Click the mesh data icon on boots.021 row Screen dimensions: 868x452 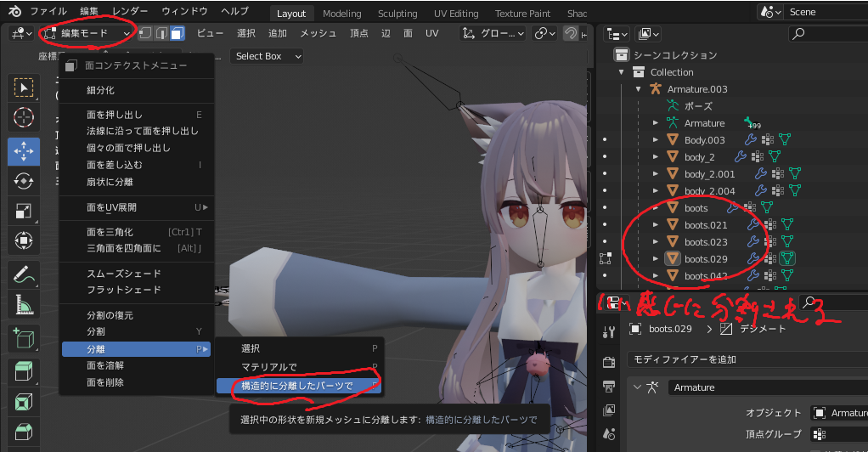pyautogui.click(x=787, y=224)
